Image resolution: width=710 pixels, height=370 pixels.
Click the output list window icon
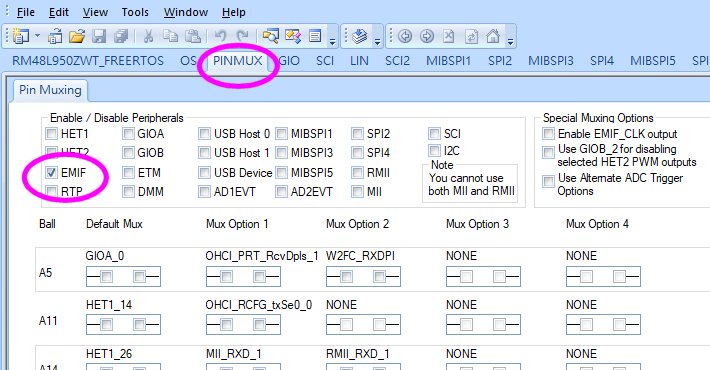(315, 36)
